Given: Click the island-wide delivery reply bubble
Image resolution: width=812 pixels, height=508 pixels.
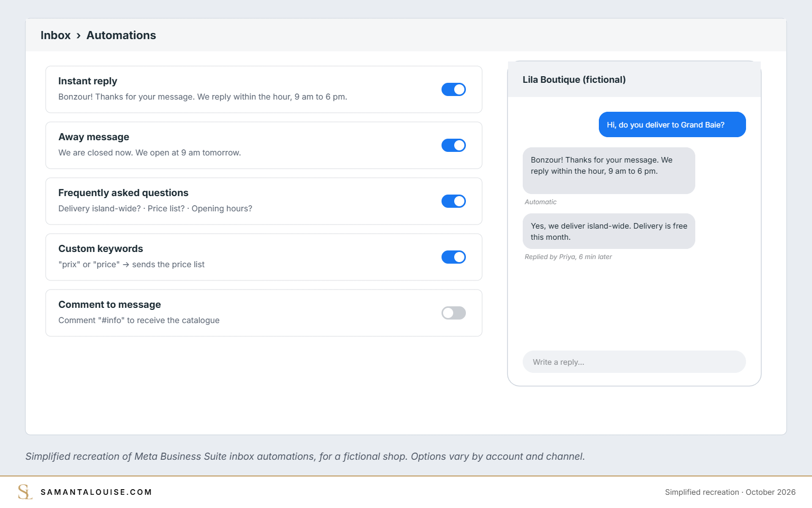Looking at the screenshot, I should [x=609, y=231].
